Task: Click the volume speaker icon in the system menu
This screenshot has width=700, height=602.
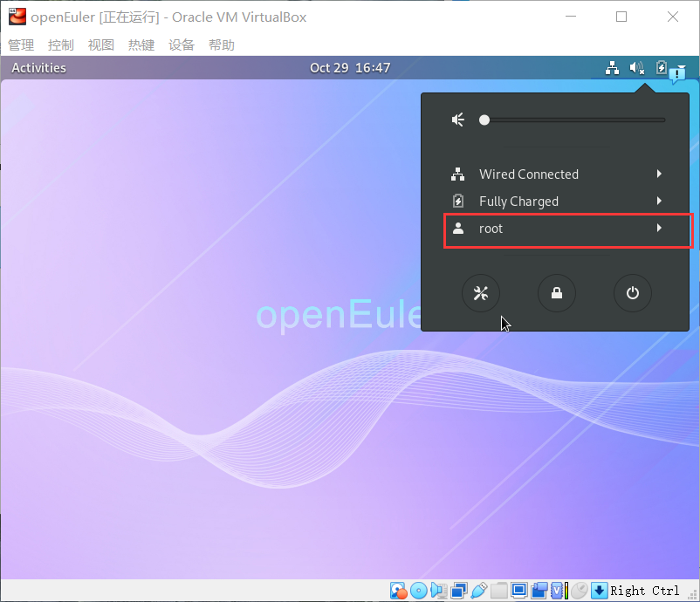Action: 458,120
